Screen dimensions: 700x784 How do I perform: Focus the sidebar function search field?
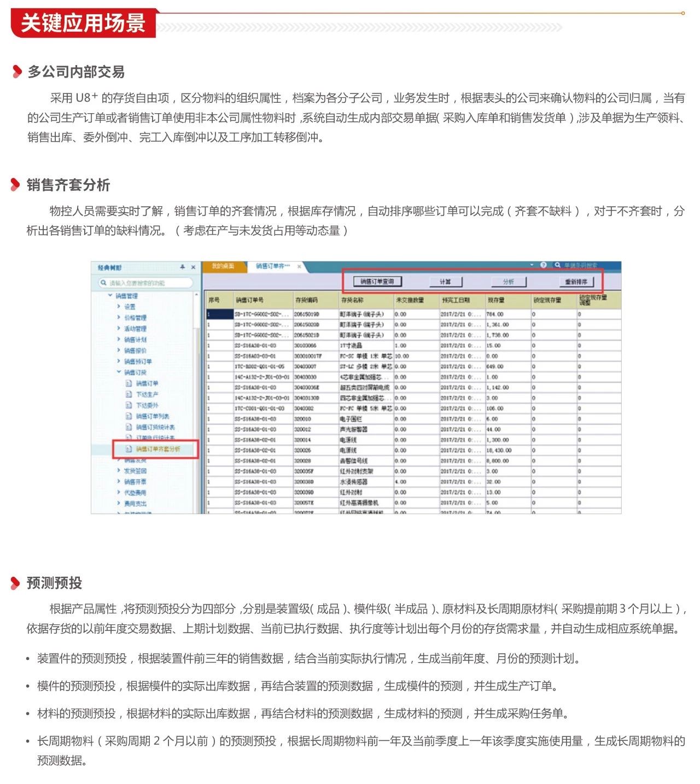[146, 283]
